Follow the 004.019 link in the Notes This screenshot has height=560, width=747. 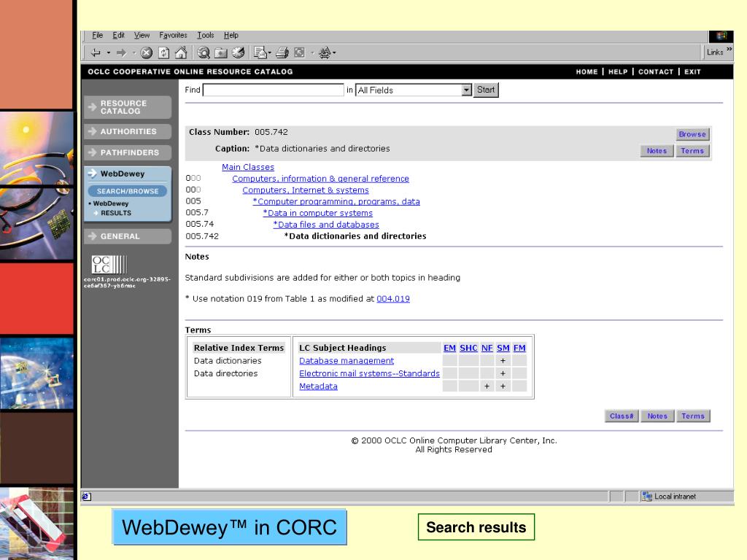[393, 298]
